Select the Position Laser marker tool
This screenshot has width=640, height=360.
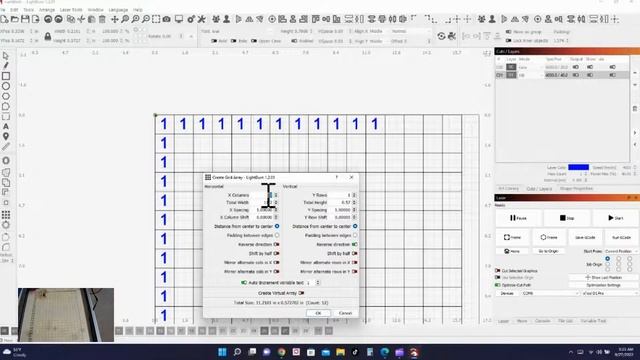(6, 136)
